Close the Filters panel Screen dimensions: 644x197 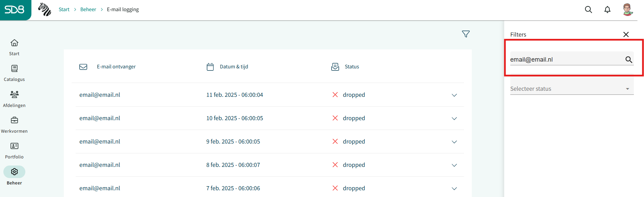626,35
